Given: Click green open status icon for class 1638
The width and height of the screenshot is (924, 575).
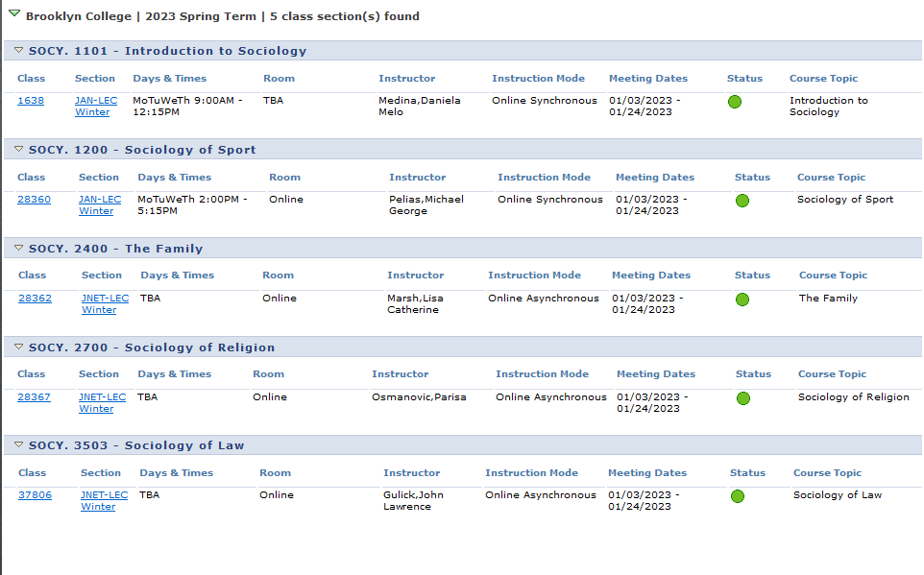Looking at the screenshot, I should click(x=735, y=102).
